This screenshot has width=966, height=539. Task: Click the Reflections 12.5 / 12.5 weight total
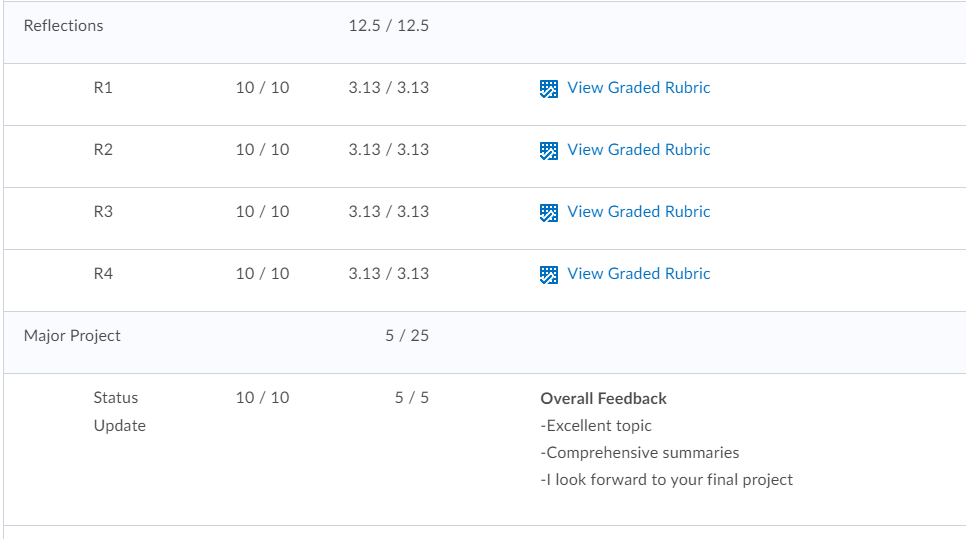[389, 26]
